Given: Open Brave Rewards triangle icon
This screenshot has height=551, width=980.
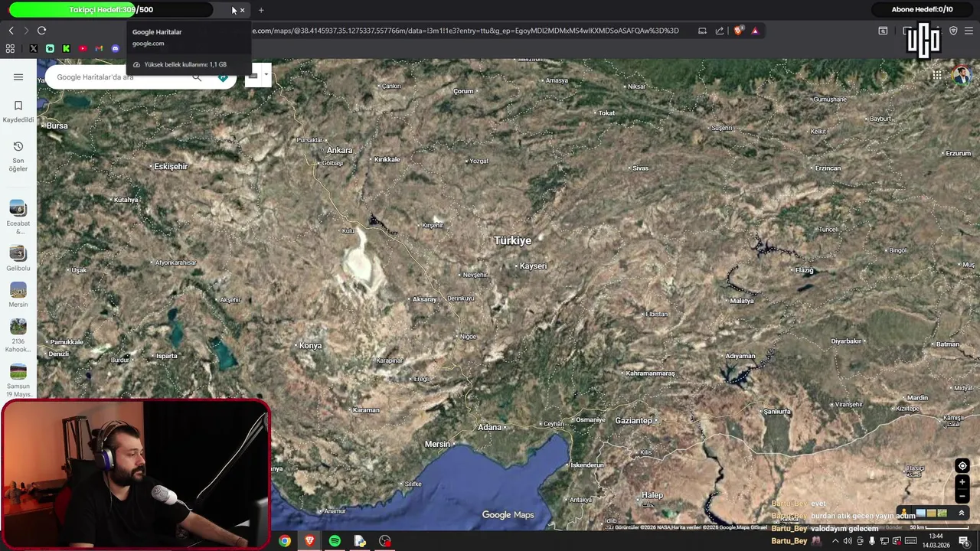Looking at the screenshot, I should coord(755,31).
